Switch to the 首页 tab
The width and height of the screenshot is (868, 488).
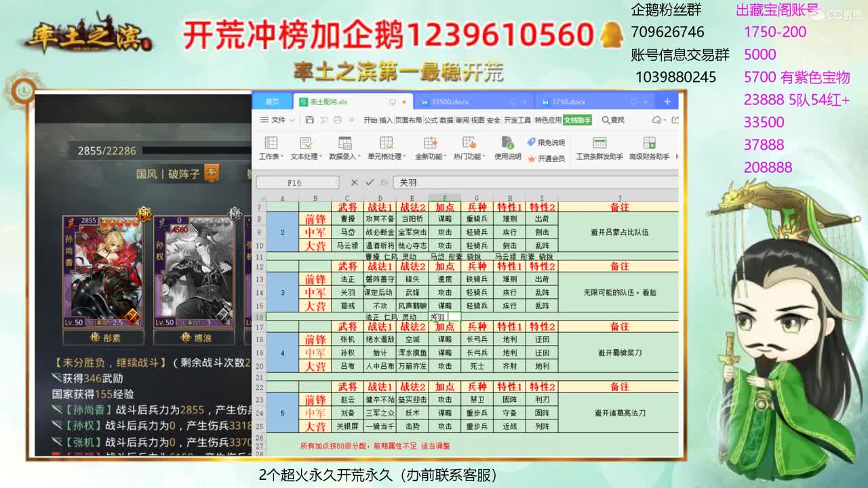coord(272,102)
